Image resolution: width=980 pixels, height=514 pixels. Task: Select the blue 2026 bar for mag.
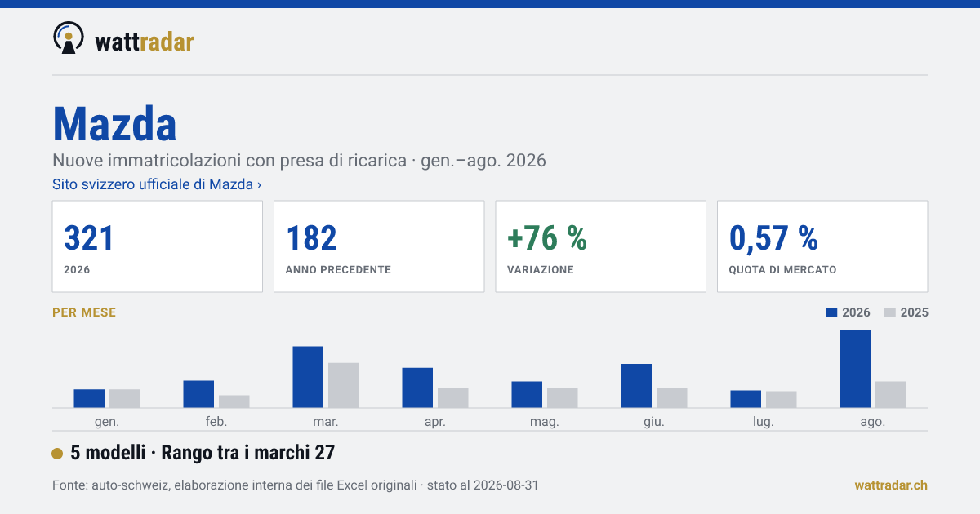[527, 395]
